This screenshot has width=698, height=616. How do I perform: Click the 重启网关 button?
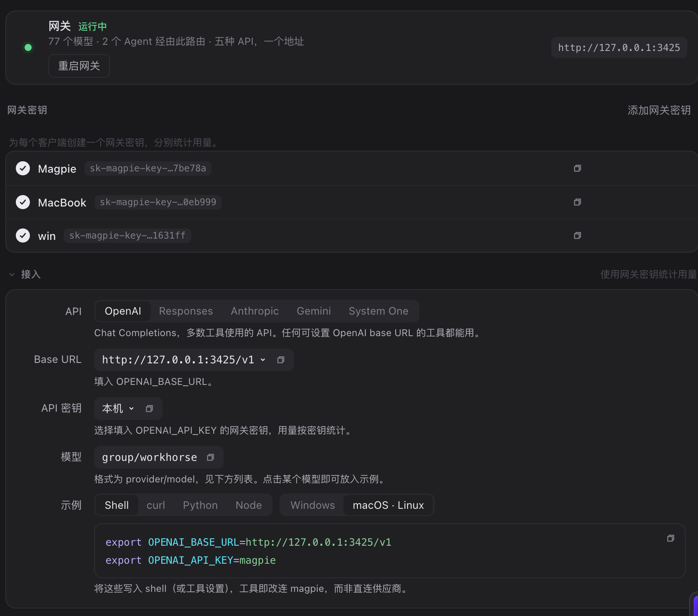79,66
